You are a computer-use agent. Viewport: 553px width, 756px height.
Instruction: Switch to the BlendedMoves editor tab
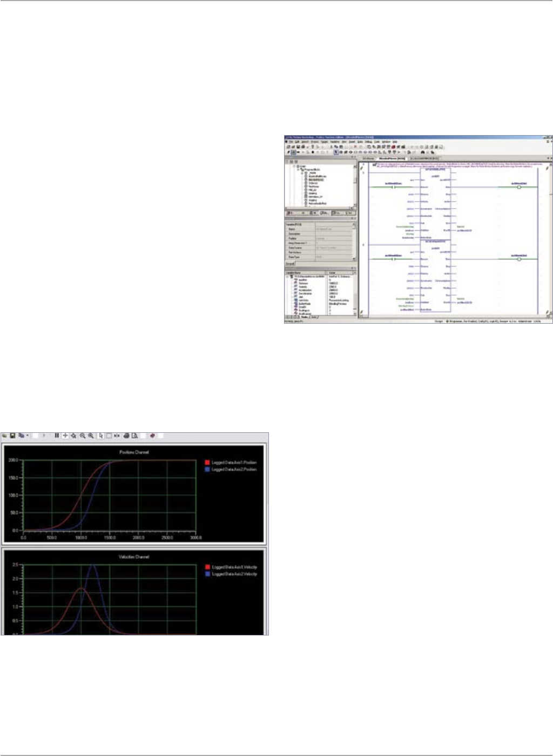tap(392, 158)
